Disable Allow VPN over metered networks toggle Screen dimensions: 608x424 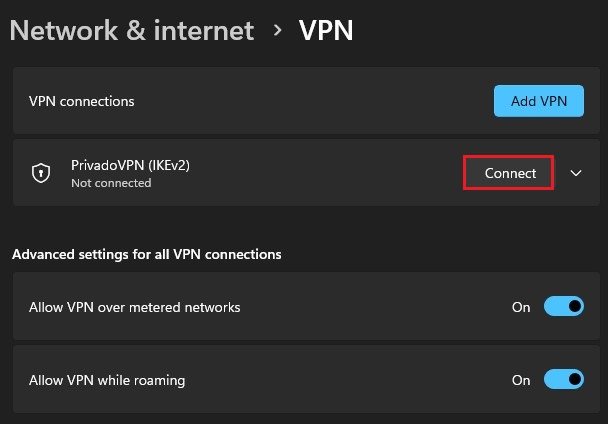click(x=563, y=306)
